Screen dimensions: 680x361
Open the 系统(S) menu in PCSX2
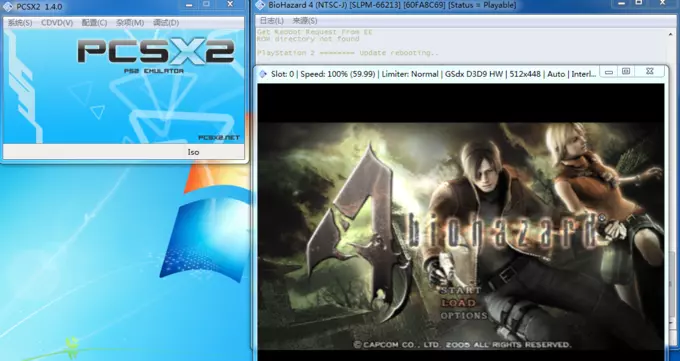pyautogui.click(x=20, y=23)
